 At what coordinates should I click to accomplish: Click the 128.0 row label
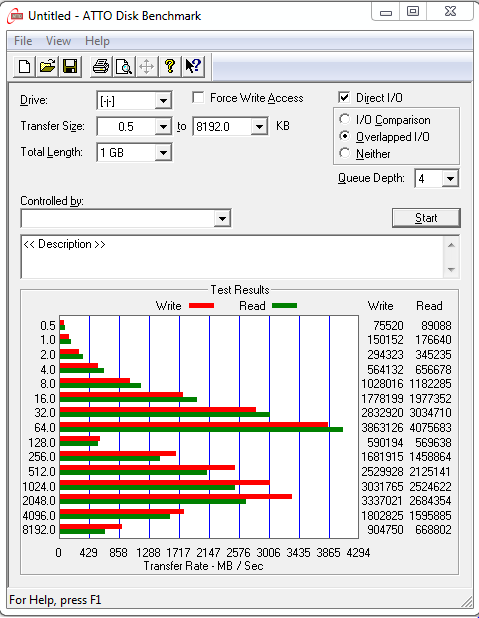coord(42,443)
